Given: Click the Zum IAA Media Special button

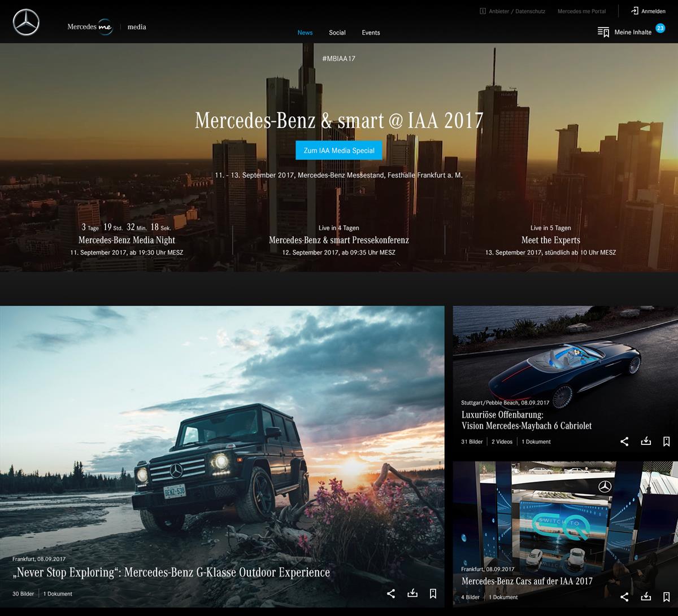Looking at the screenshot, I should point(339,151).
